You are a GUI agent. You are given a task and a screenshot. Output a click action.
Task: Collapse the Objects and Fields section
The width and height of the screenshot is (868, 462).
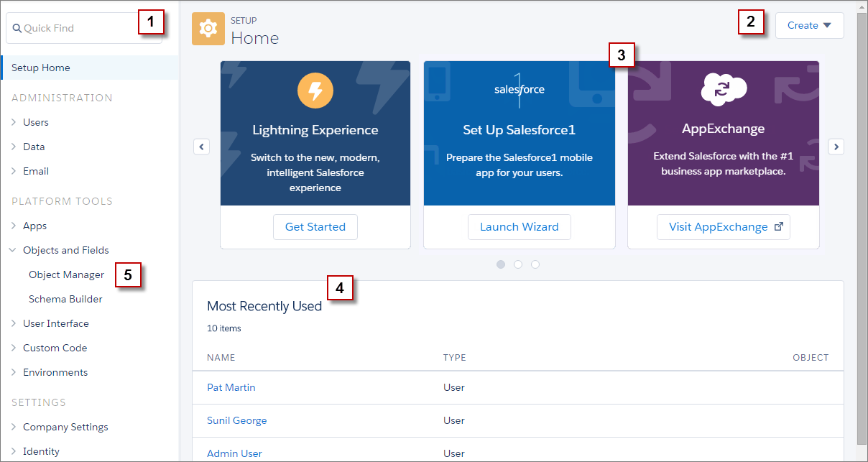click(x=13, y=250)
